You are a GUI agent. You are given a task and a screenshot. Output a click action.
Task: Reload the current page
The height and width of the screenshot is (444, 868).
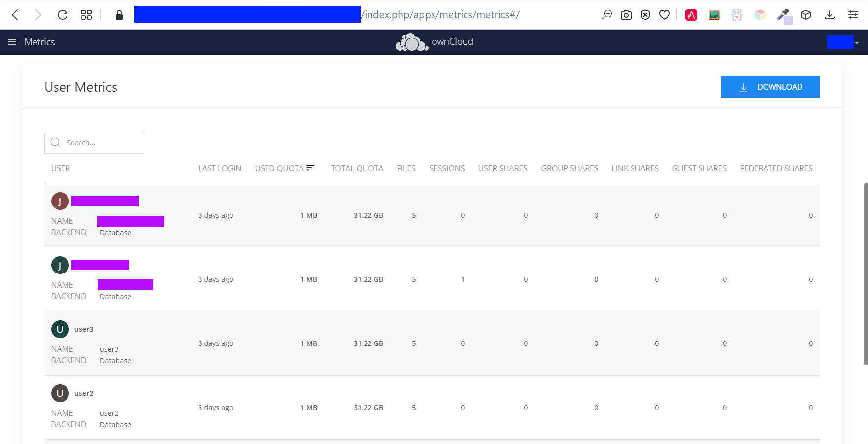(62, 15)
